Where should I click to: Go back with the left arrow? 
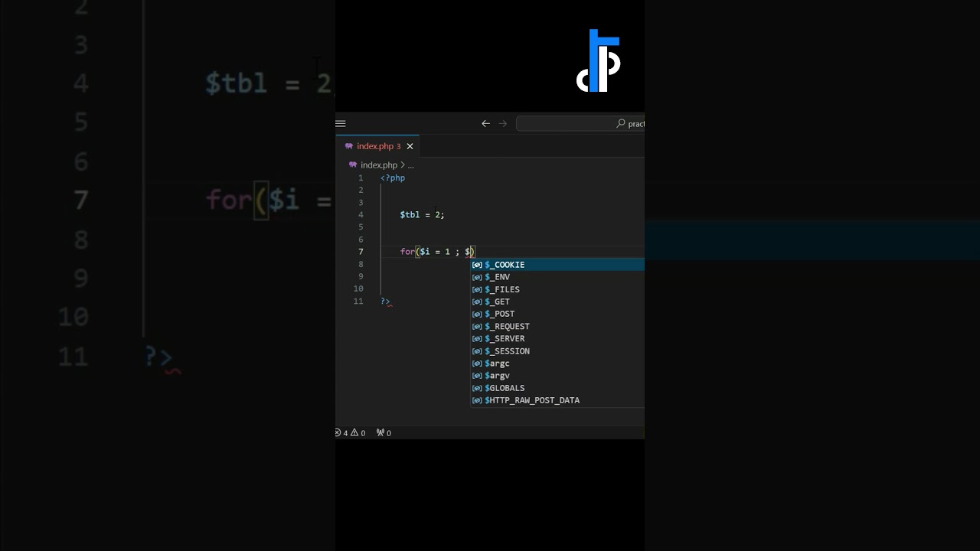485,123
